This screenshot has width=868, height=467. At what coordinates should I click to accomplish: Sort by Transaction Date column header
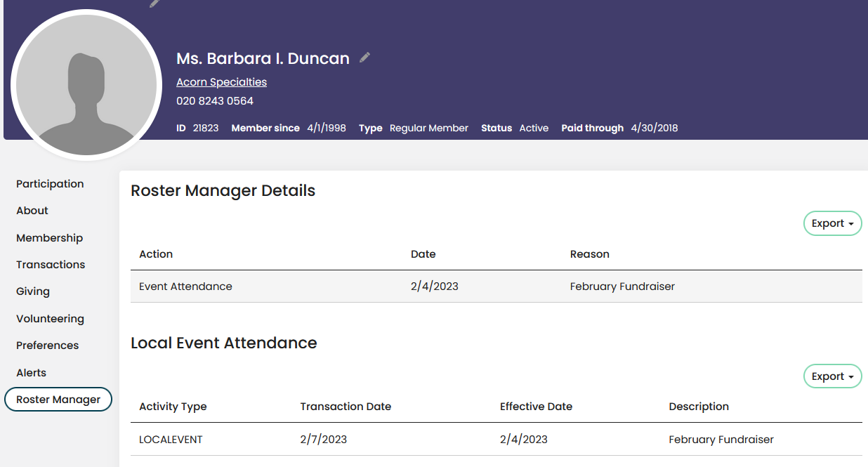pos(346,407)
